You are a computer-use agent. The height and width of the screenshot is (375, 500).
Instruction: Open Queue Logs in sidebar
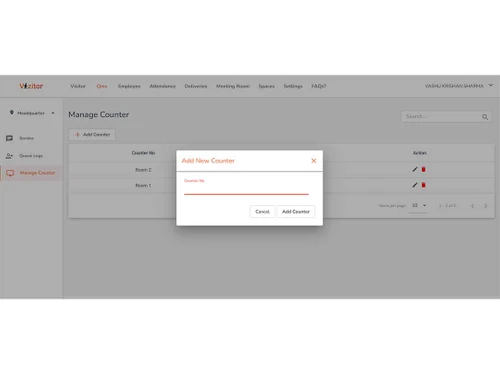coord(31,156)
